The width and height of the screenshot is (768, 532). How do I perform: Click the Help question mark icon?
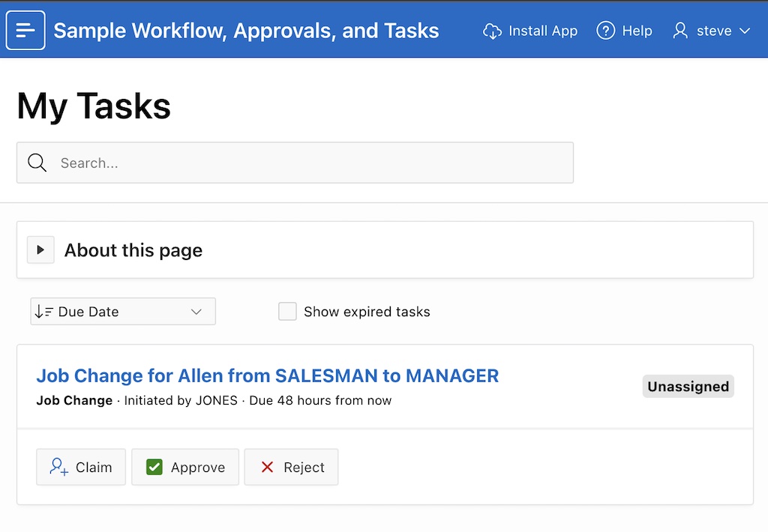pos(604,31)
